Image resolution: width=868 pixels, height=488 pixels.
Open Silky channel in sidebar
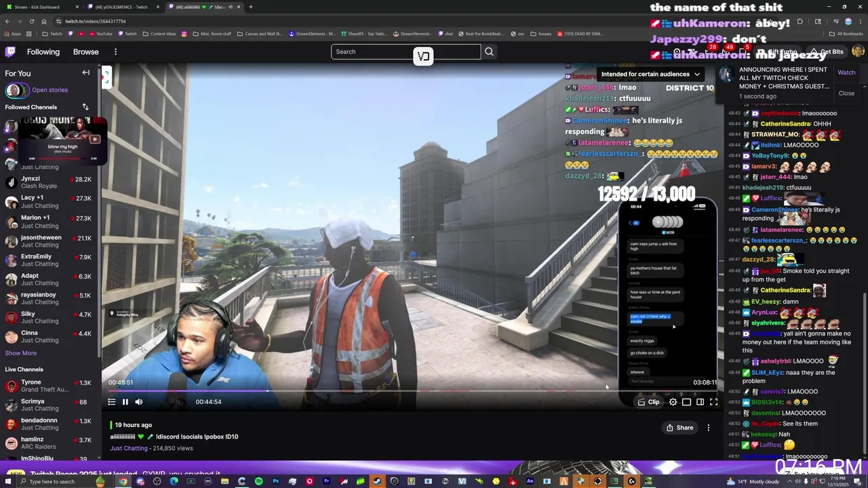[49, 317]
